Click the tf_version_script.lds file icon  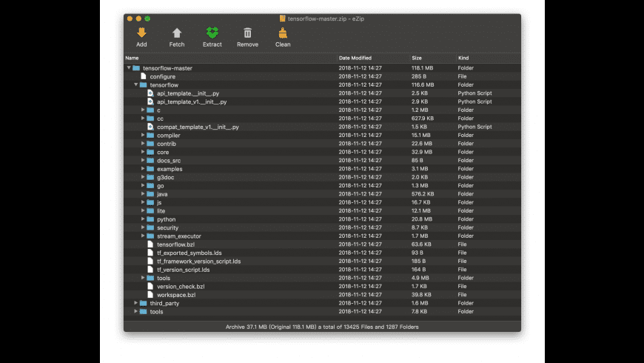coord(150,270)
